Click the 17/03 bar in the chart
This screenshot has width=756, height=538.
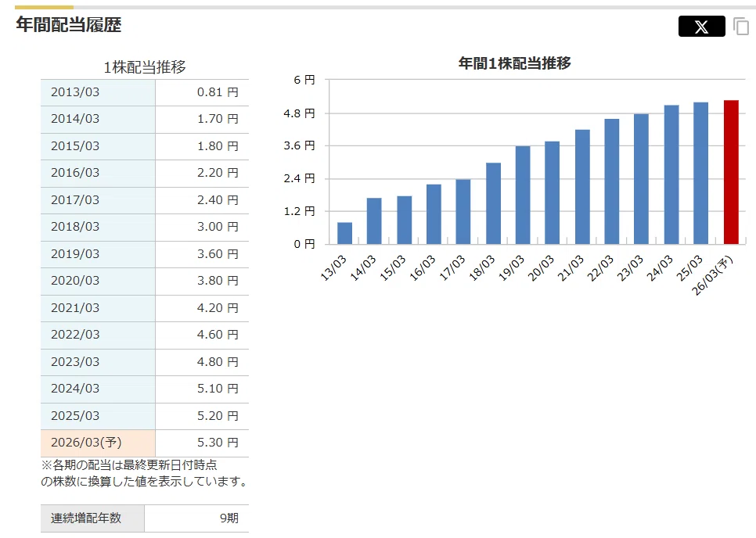coord(463,211)
